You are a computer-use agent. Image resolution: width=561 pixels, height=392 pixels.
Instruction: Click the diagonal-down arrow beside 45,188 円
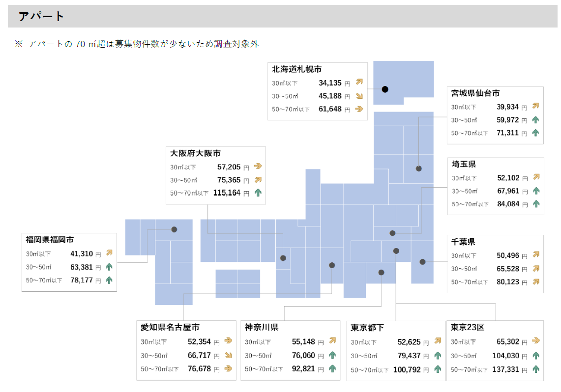(x=359, y=96)
